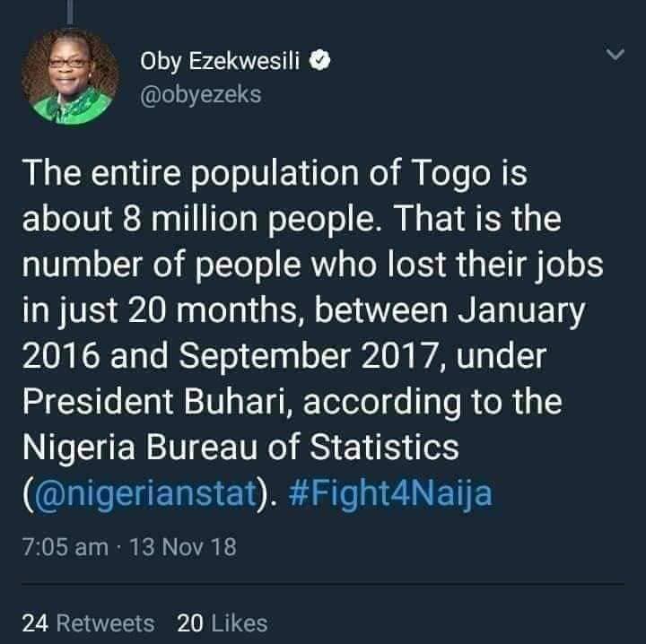View the 24 Retweets list
Image resolution: width=646 pixels, height=644 pixels.
[88, 622]
